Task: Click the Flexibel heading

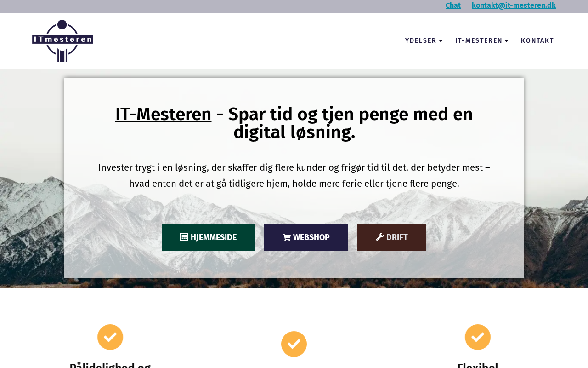Action: pos(478,365)
